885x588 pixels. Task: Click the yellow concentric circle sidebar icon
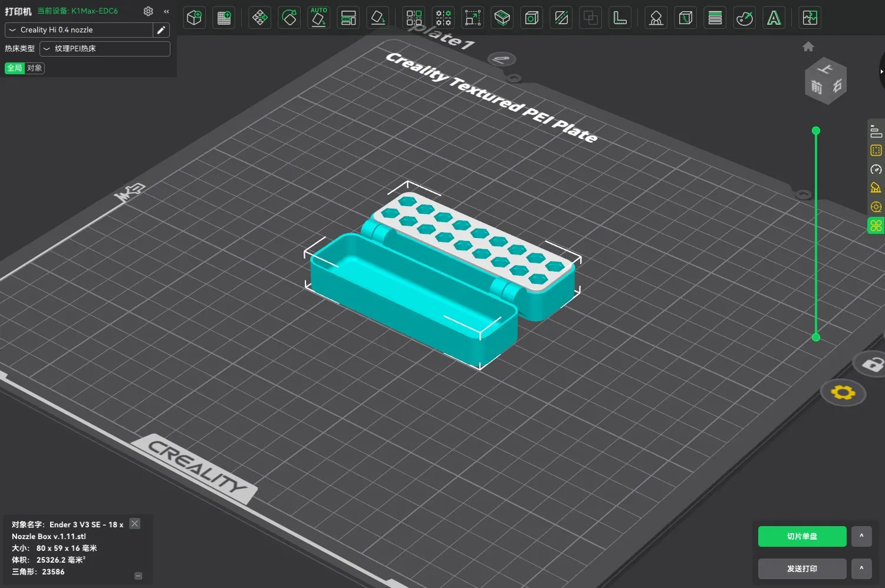[x=876, y=207]
